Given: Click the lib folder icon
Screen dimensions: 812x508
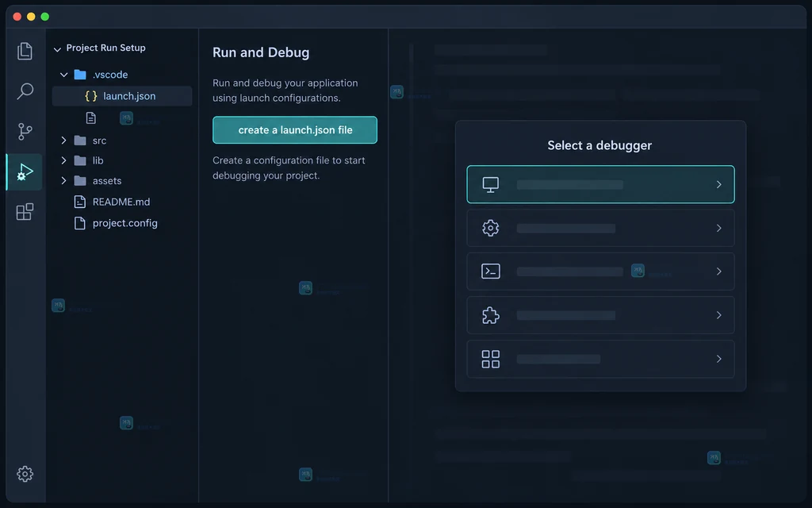Looking at the screenshot, I should click(80, 160).
